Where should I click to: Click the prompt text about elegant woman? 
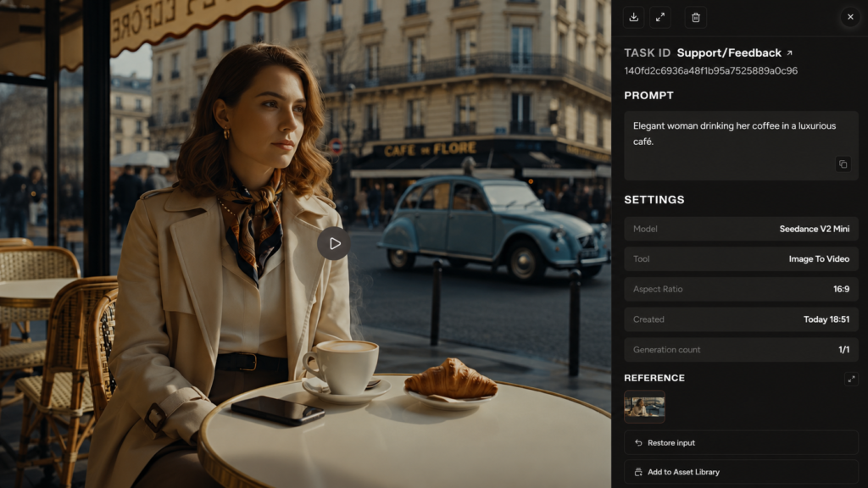point(734,133)
